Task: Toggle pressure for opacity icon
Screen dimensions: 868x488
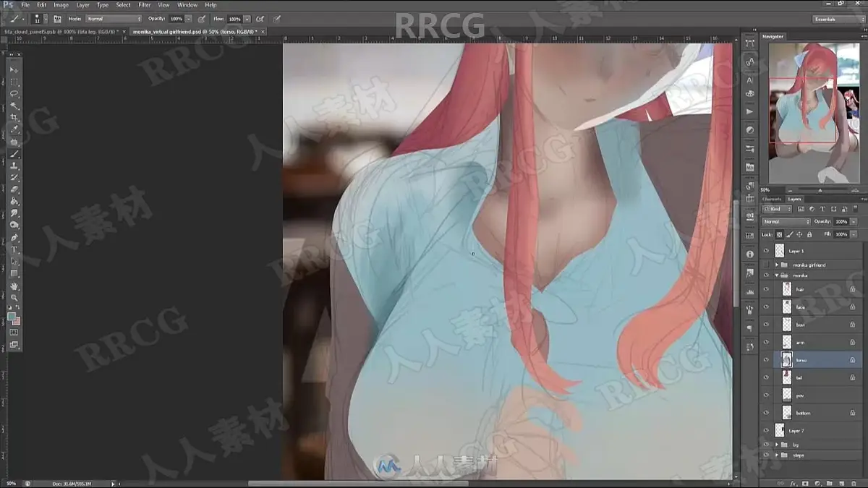Action: 201,18
